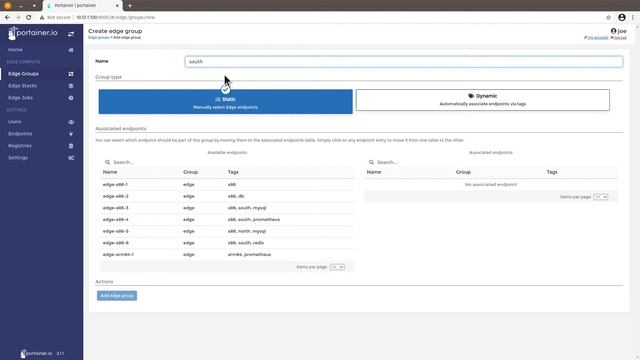Open the browser profile icon
Screen dimensions: 640x360
(x=622, y=18)
